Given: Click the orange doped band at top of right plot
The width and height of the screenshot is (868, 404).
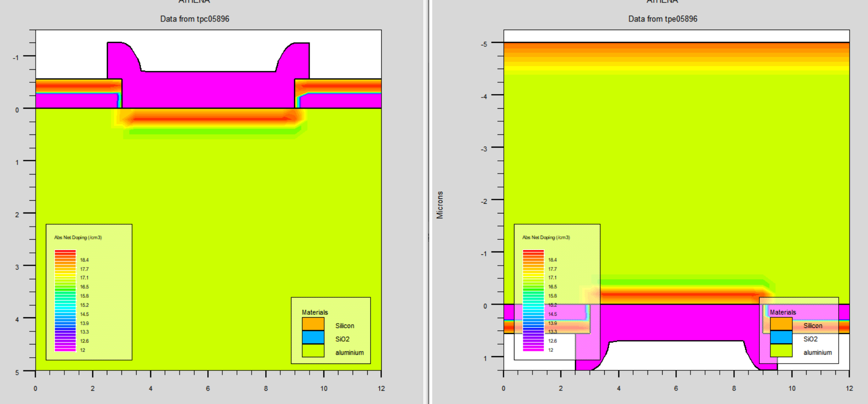Looking at the screenshot, I should [x=676, y=54].
